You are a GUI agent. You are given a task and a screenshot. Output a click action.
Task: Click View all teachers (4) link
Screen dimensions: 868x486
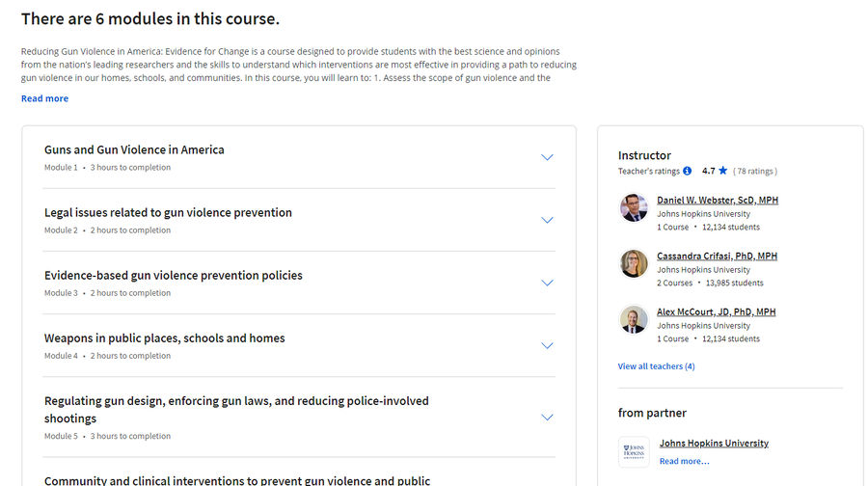657,366
